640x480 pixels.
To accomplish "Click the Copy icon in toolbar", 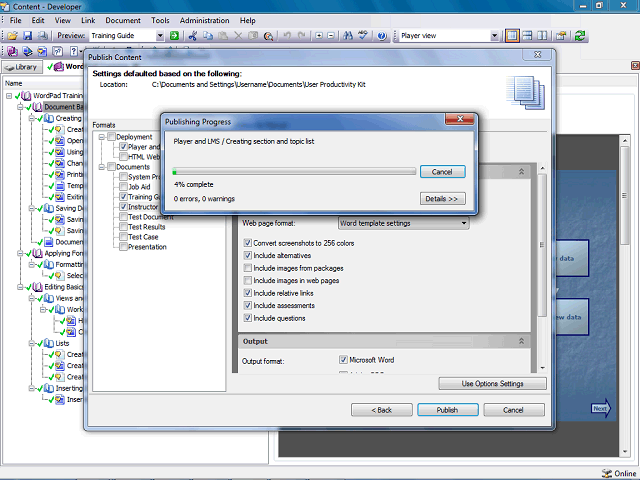I will (208, 36).
